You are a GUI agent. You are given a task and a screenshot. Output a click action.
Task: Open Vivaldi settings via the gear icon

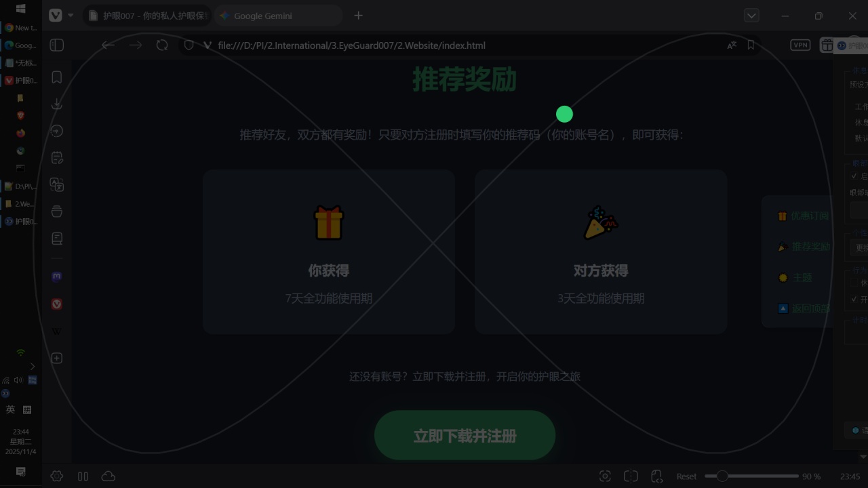coord(57,476)
